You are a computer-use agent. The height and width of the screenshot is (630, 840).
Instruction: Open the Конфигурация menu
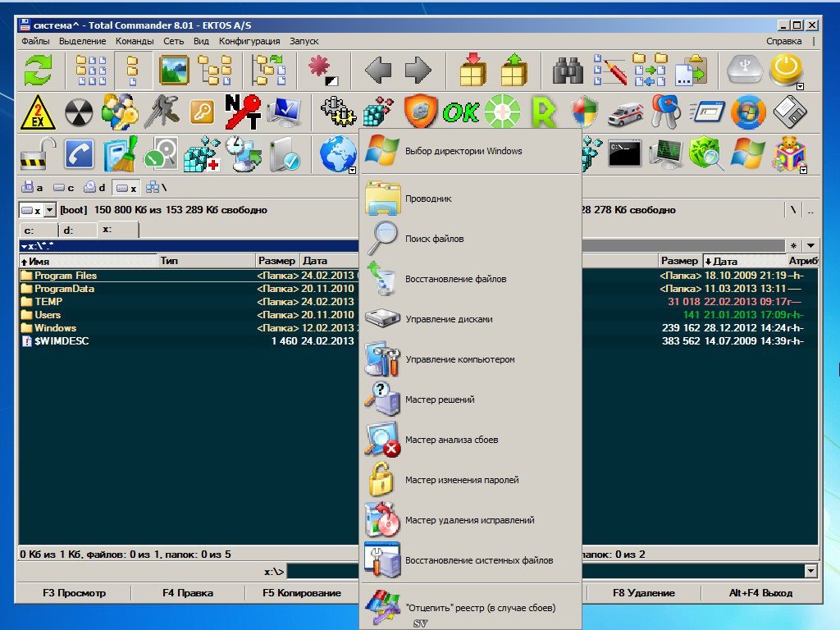pyautogui.click(x=249, y=41)
